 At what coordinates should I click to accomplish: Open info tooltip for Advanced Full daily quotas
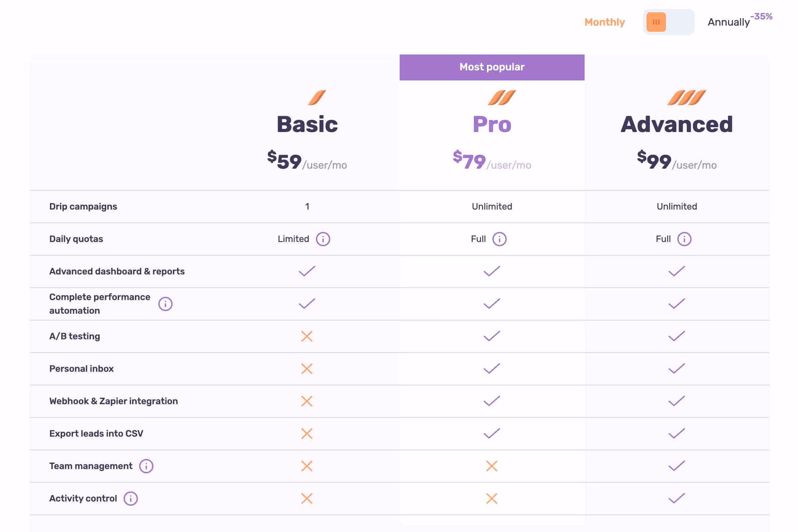[684, 238]
